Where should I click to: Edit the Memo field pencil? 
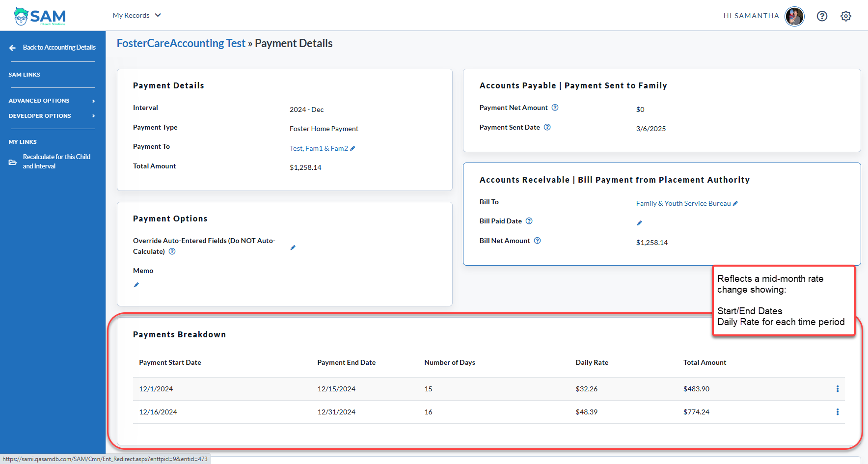tap(136, 285)
